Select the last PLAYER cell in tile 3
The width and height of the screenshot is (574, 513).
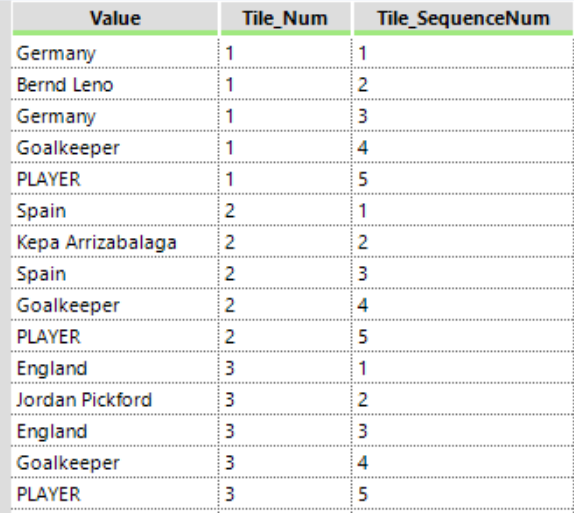coord(115,494)
